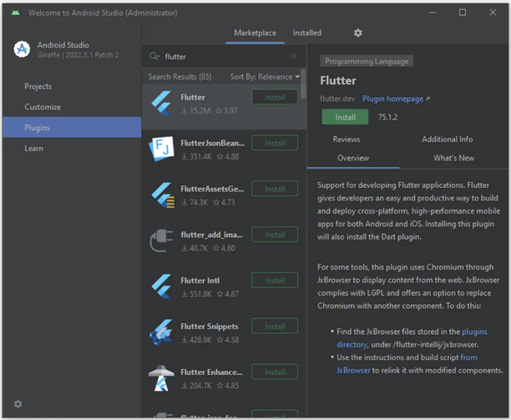The width and height of the screenshot is (511, 420).
Task: Click Install for Flutter Enhancement Suite plugin
Action: (x=275, y=372)
